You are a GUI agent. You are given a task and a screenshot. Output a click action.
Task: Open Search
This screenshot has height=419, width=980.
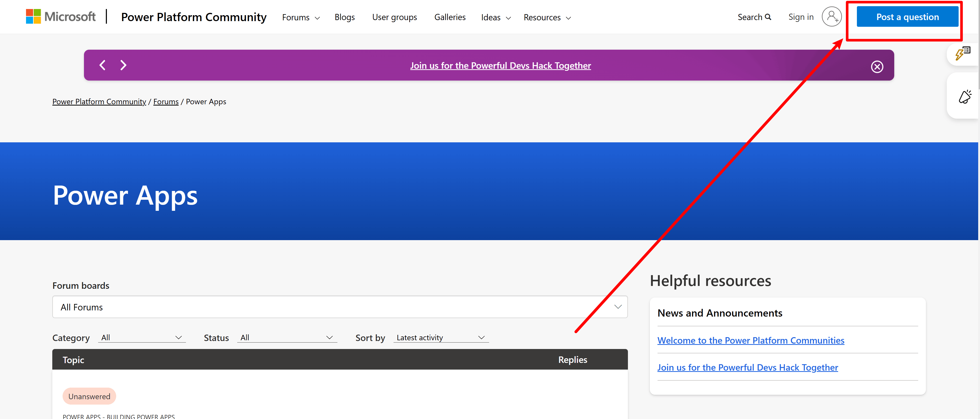754,17
